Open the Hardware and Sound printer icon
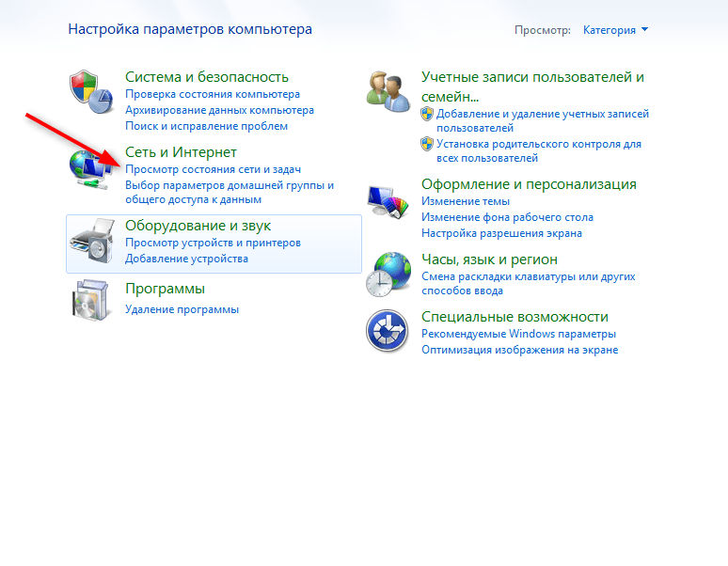The image size is (728, 566). [92, 242]
